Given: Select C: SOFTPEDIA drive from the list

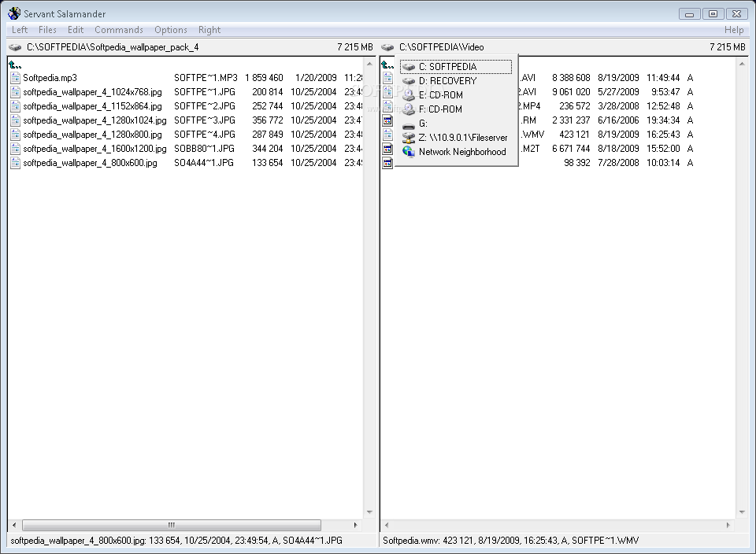Looking at the screenshot, I should pyautogui.click(x=456, y=66).
